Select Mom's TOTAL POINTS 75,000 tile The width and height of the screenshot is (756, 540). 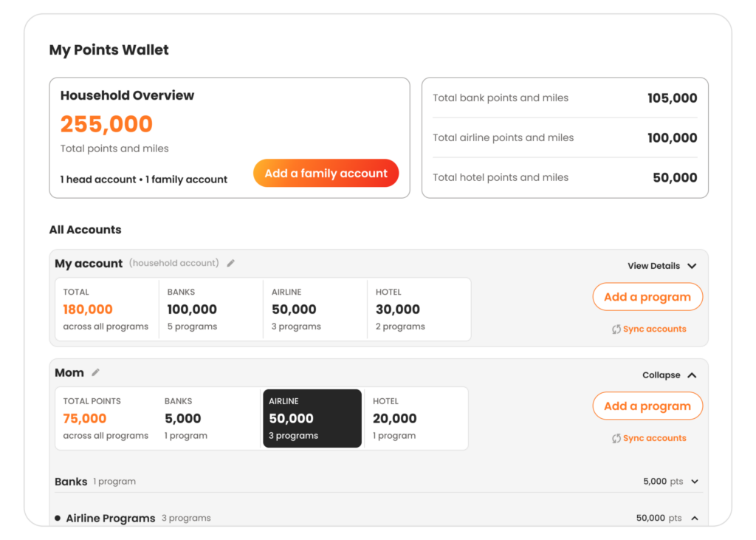(x=107, y=418)
